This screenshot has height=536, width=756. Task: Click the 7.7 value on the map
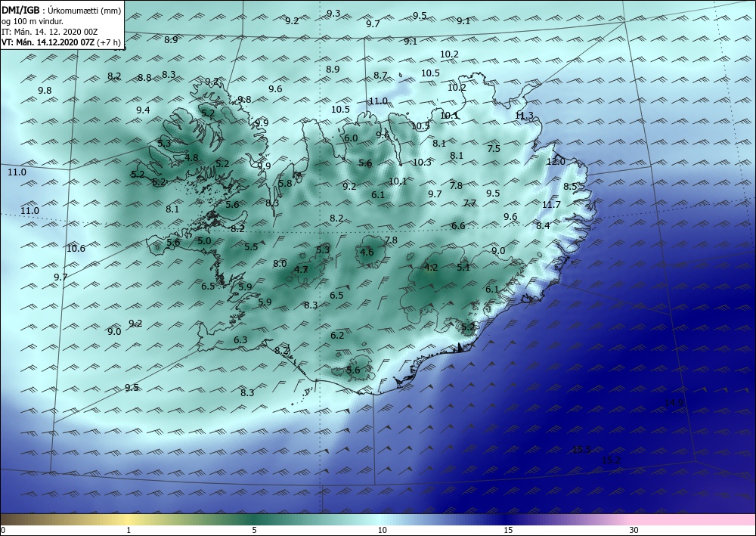coord(469,203)
